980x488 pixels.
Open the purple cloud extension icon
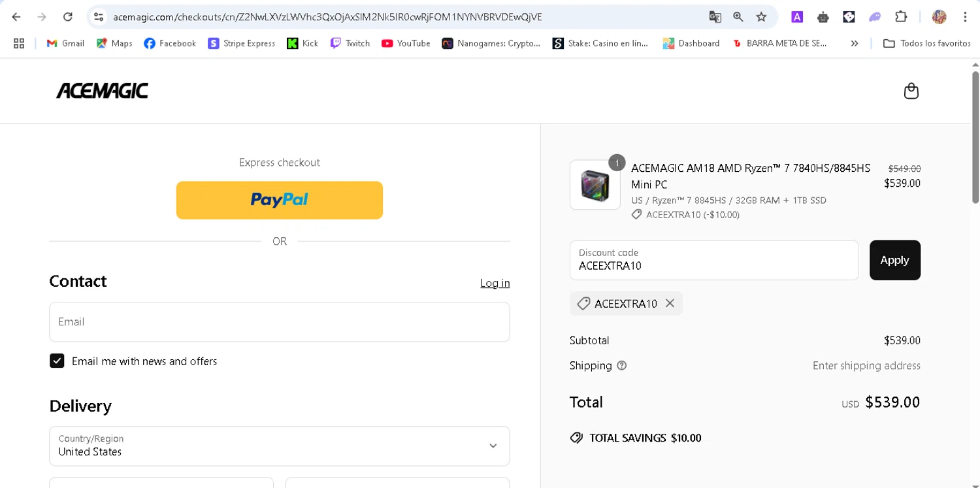click(x=875, y=17)
